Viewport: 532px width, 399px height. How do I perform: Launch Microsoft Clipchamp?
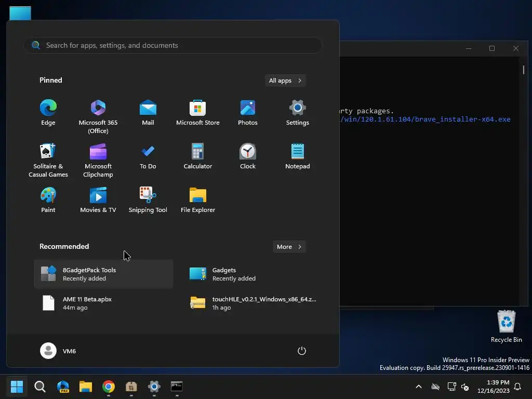coord(98,160)
